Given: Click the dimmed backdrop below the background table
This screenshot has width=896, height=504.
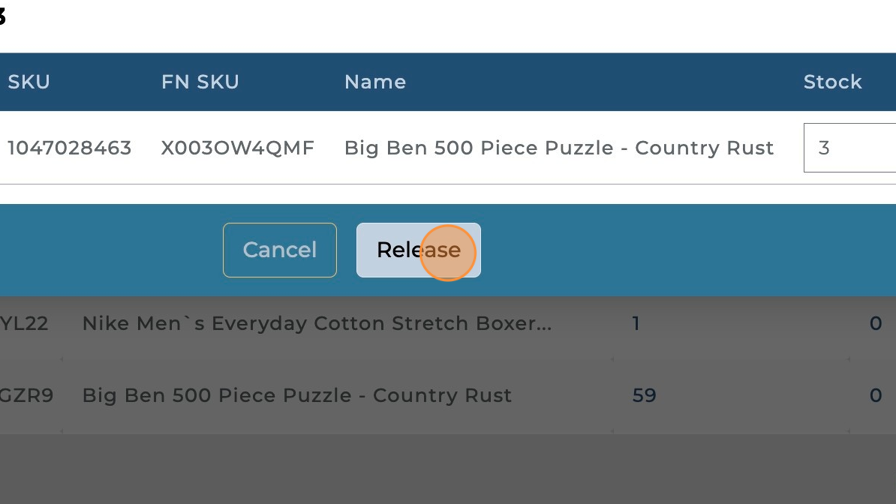Looking at the screenshot, I should [x=448, y=468].
